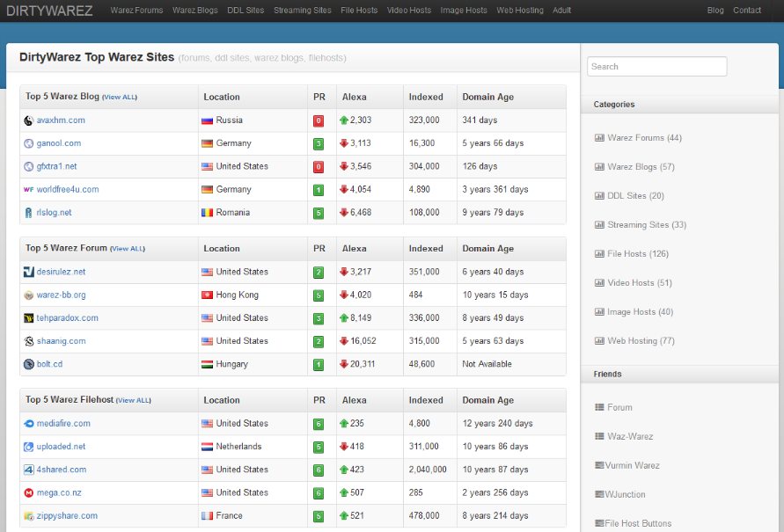Click the list icon beside Forum friend link
This screenshot has width=784, height=532.
point(599,407)
